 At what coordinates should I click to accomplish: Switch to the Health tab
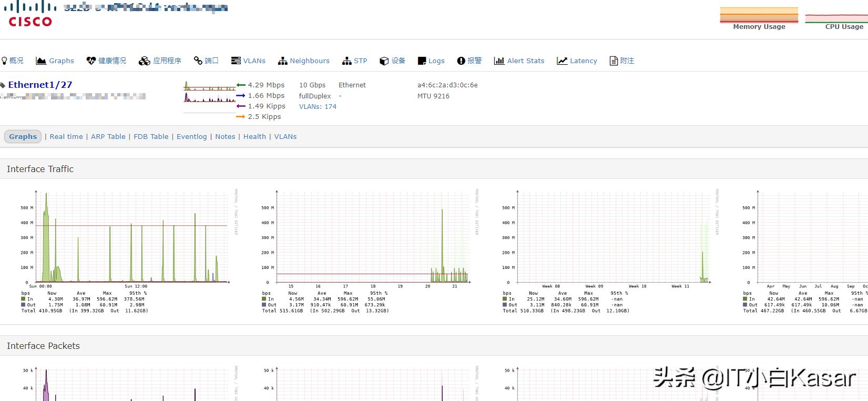[254, 136]
